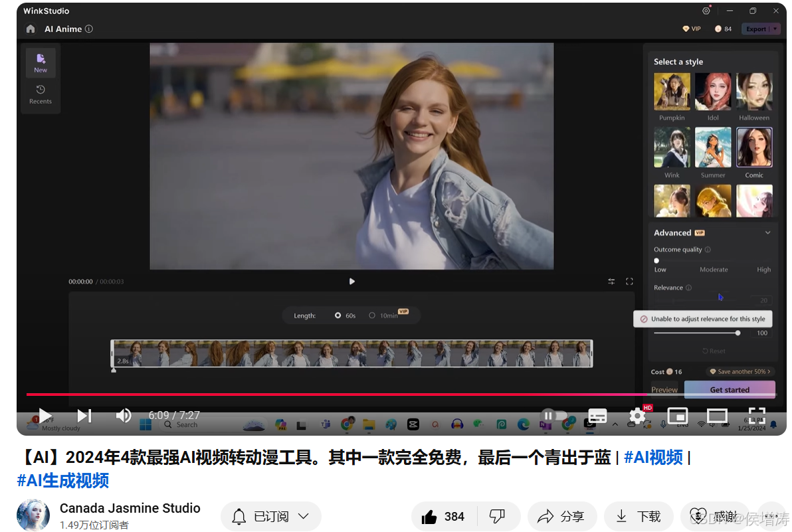Click the Preview button
The image size is (792, 532).
point(664,390)
